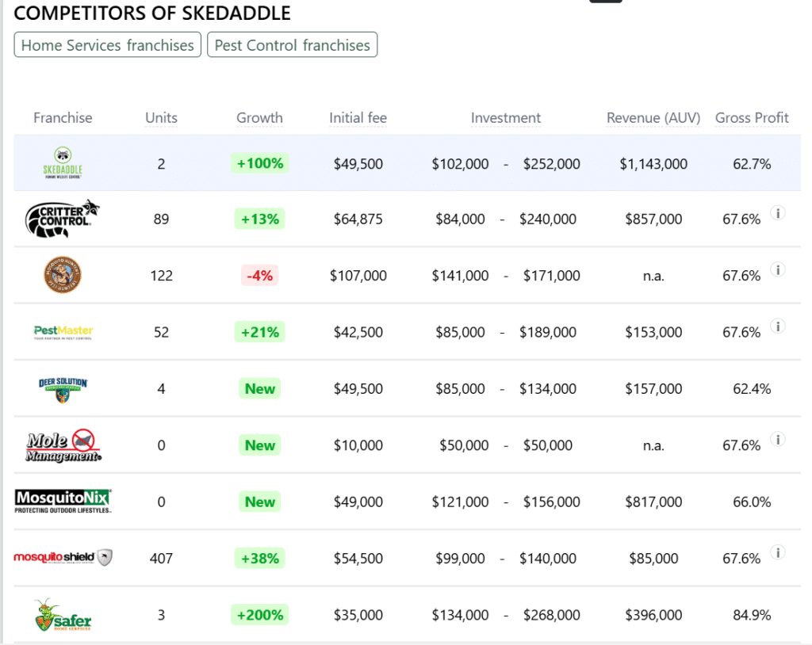Select the $42,500 initial fee
Viewport: 812px width, 645px height.
pyautogui.click(x=358, y=332)
